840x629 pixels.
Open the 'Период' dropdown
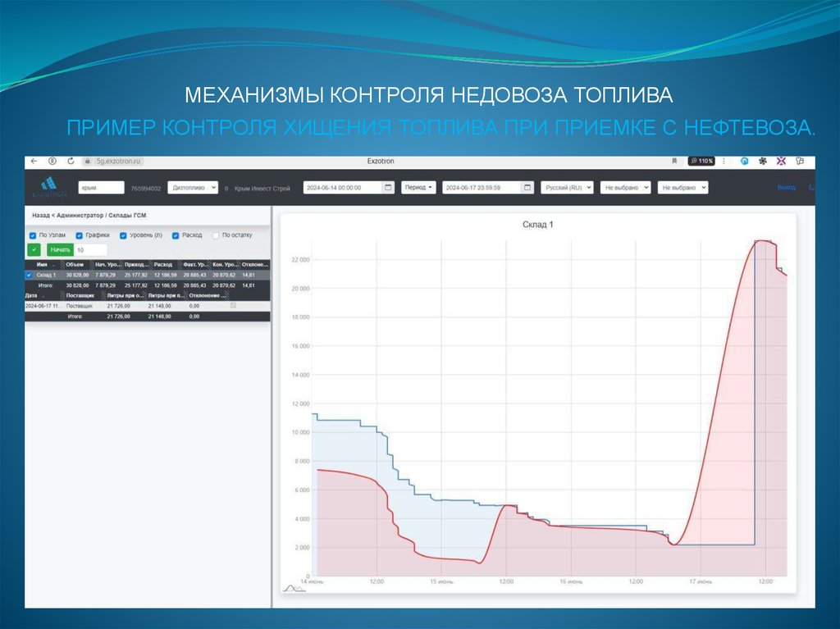[x=418, y=188]
